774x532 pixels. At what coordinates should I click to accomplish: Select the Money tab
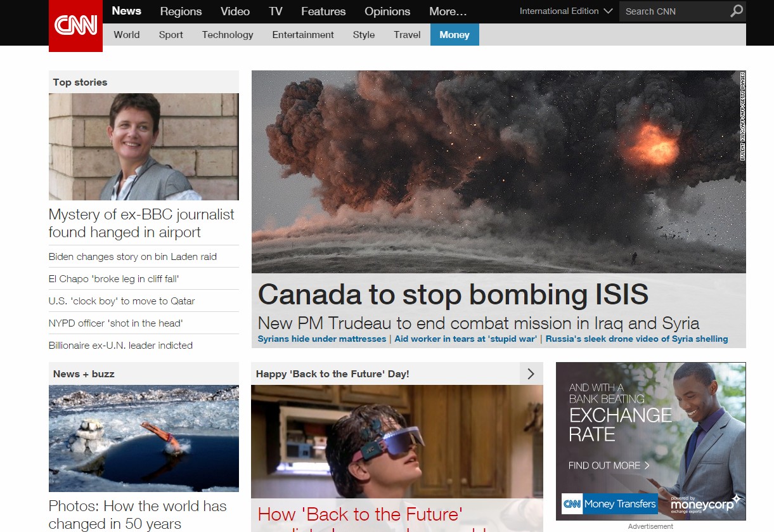455,35
